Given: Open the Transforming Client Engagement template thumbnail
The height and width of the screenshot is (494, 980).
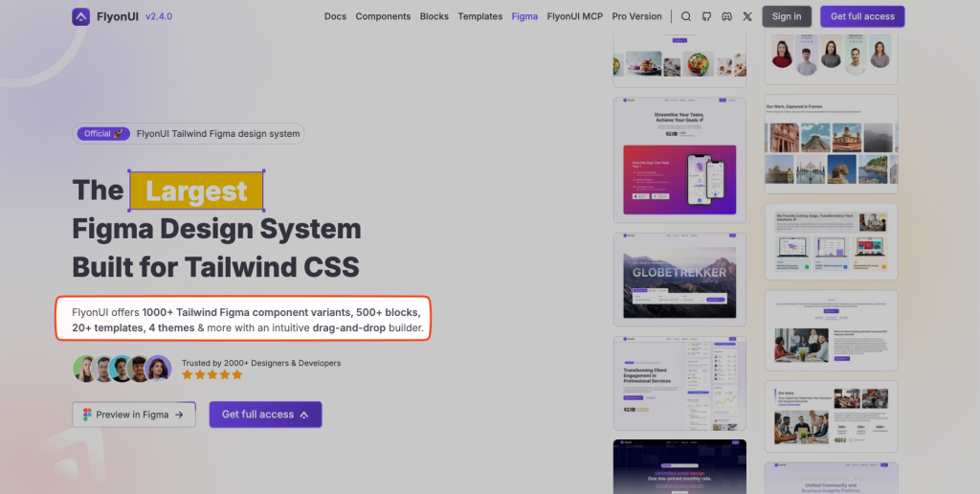Looking at the screenshot, I should (x=679, y=383).
